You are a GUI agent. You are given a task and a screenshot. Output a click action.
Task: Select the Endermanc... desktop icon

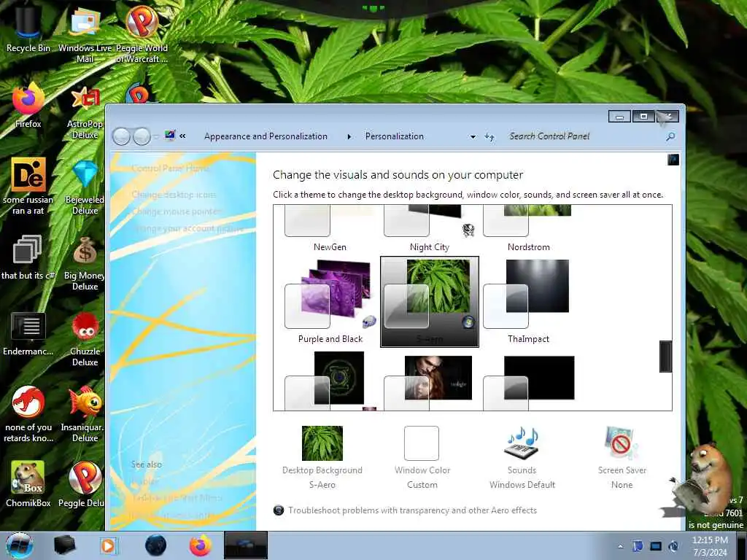coord(28,333)
